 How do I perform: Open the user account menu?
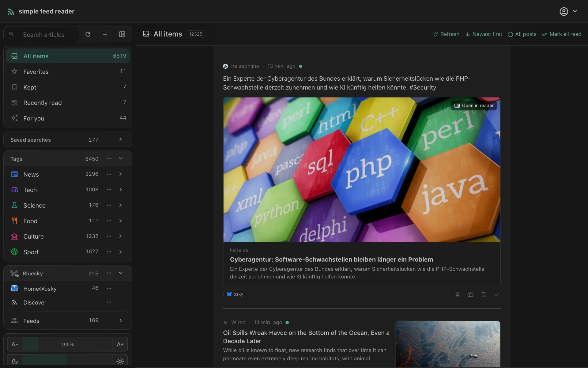click(568, 11)
